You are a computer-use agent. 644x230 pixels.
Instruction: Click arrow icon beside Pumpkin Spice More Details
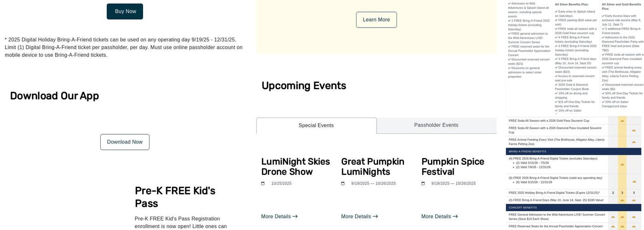coord(455,217)
